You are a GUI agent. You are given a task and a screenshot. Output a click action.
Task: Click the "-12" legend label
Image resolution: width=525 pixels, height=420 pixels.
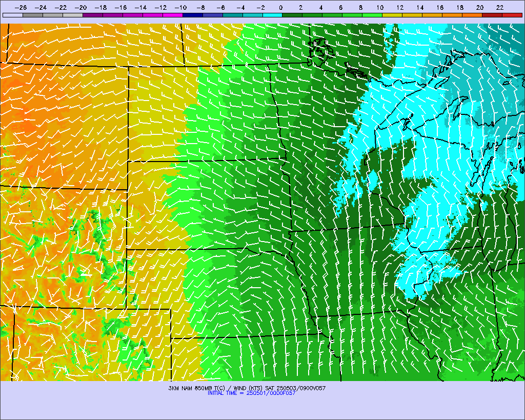pyautogui.click(x=160, y=8)
